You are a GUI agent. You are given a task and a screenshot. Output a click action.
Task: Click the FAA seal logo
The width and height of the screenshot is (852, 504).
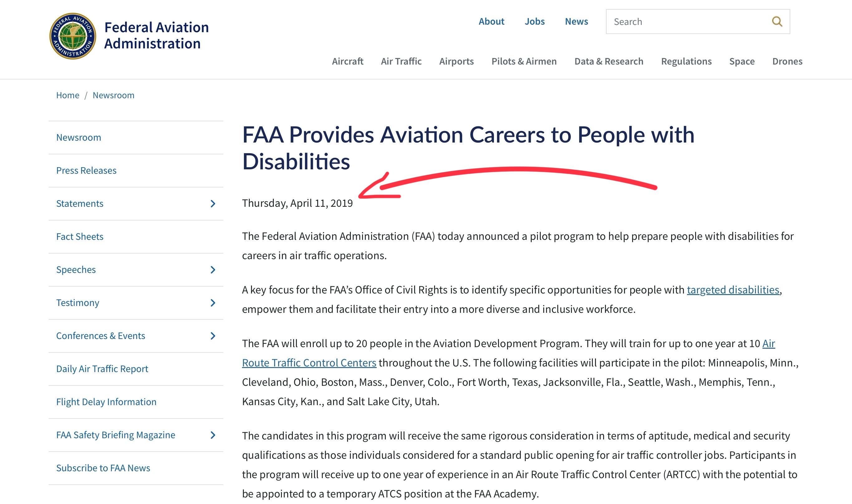click(x=73, y=36)
